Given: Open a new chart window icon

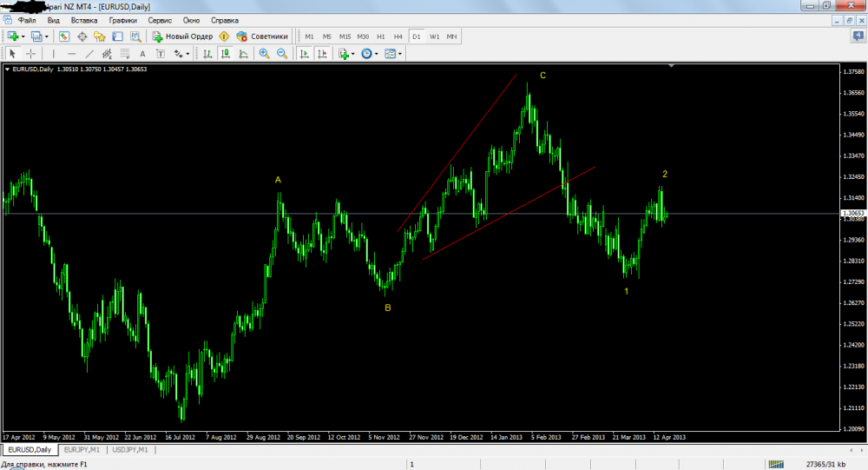Looking at the screenshot, I should [12, 36].
